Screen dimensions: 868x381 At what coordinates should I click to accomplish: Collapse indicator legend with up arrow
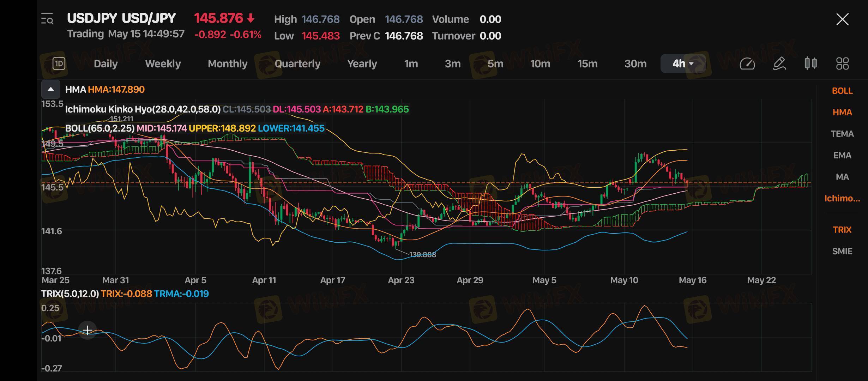point(51,89)
